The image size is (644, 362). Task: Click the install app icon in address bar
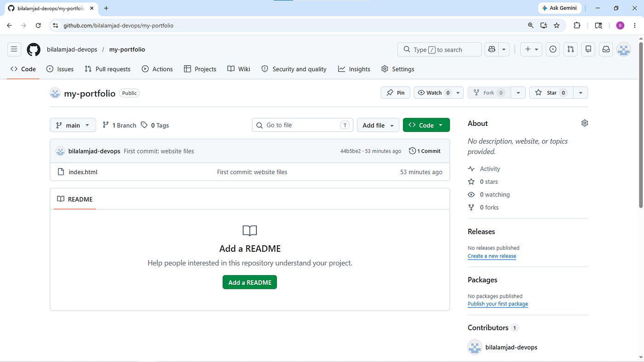click(x=544, y=25)
